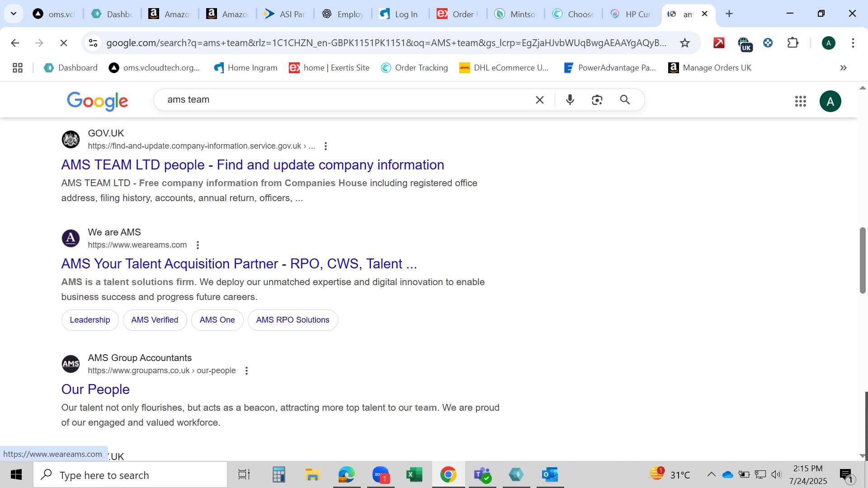This screenshot has height=488, width=868.
Task: Open the Manage Orders UK bookmark
Action: (710, 68)
